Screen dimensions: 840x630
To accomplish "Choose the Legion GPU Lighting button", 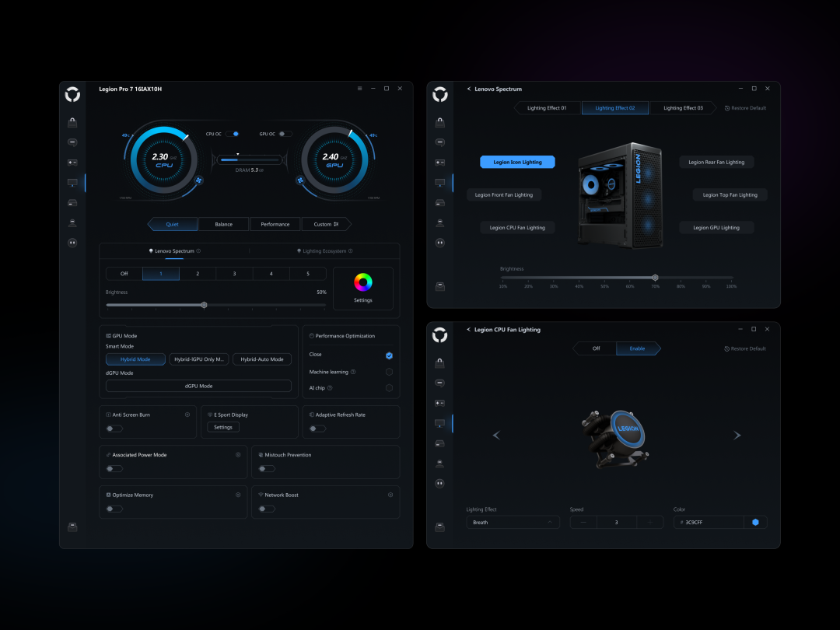I will tap(716, 228).
